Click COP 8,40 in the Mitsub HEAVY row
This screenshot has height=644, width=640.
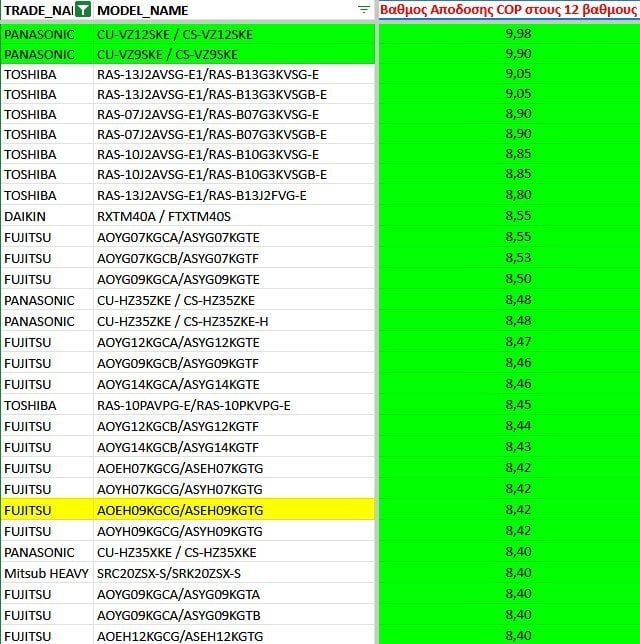[x=518, y=573]
